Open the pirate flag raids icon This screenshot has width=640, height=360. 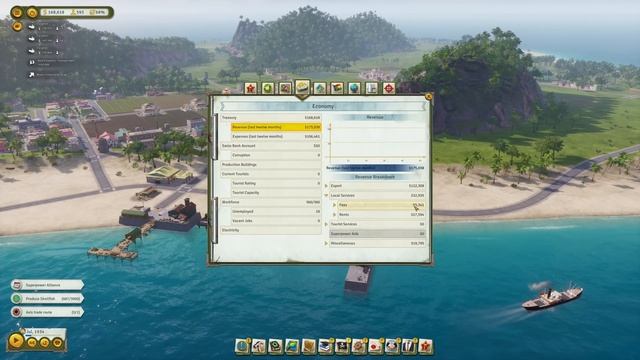point(342,346)
